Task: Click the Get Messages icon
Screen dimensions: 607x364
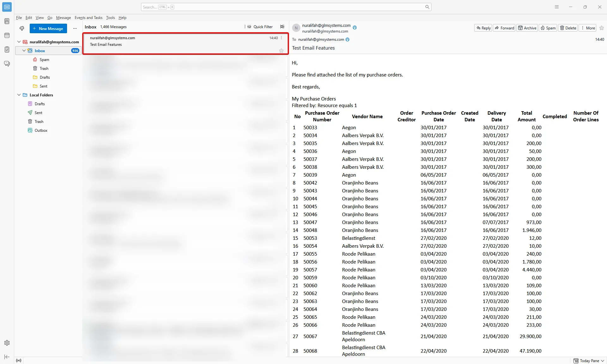Action: coord(22,28)
